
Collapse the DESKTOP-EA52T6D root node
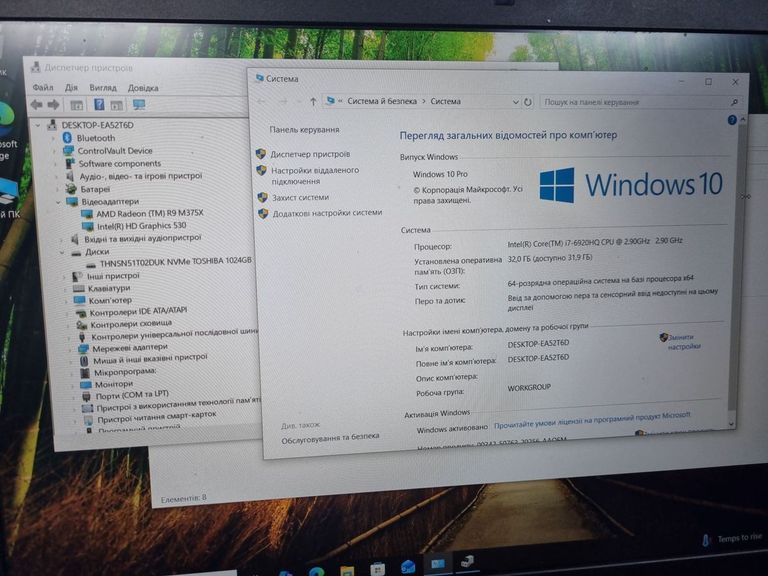tap(38, 125)
